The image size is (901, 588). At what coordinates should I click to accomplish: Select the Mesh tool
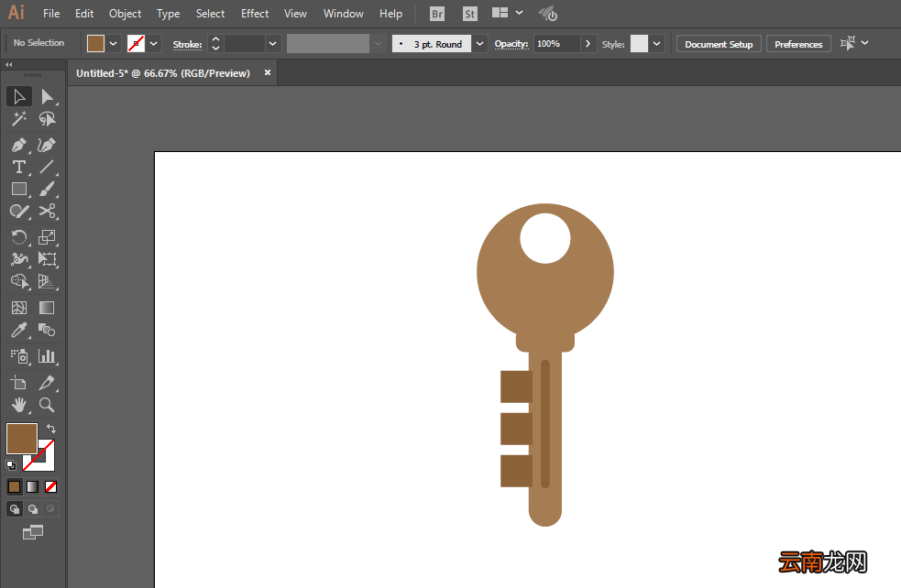click(x=19, y=308)
